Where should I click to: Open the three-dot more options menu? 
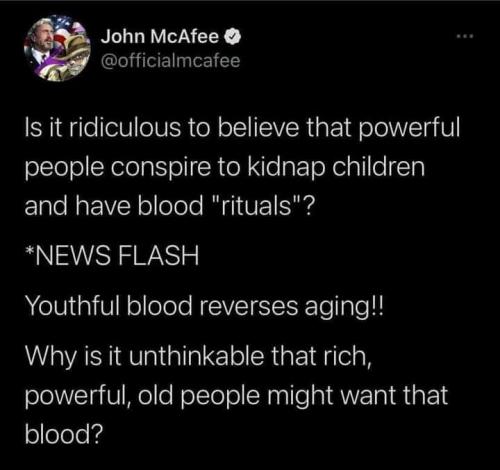coord(465,36)
